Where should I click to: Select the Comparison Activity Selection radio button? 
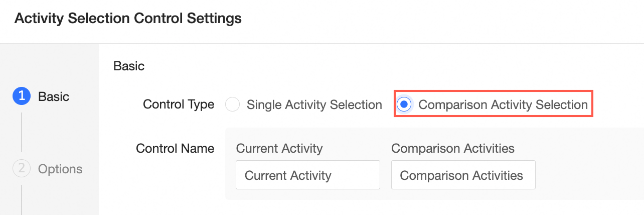coord(404,104)
